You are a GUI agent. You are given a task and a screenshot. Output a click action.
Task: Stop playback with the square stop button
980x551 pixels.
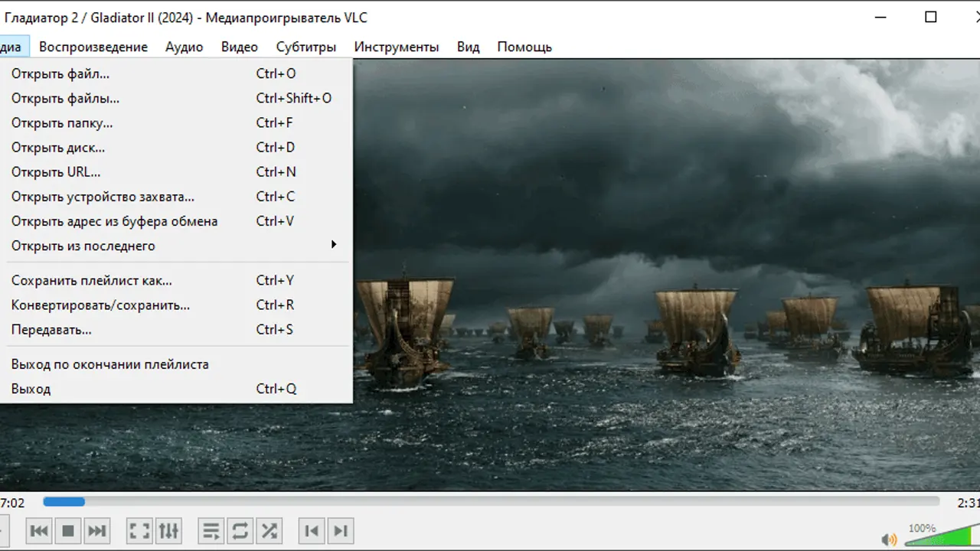click(x=67, y=530)
